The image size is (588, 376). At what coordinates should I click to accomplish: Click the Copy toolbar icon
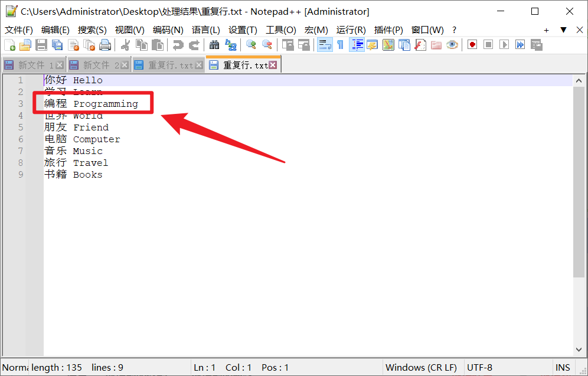tap(141, 45)
